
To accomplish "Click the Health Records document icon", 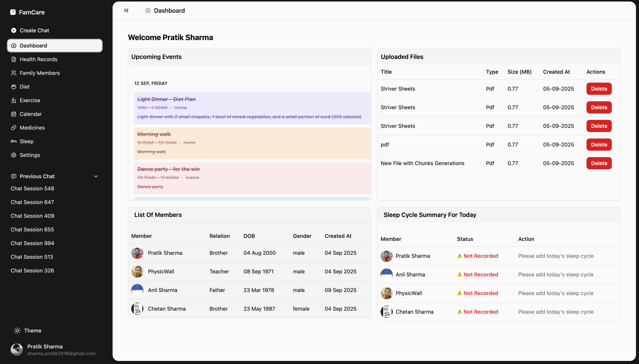I will [x=14, y=59].
